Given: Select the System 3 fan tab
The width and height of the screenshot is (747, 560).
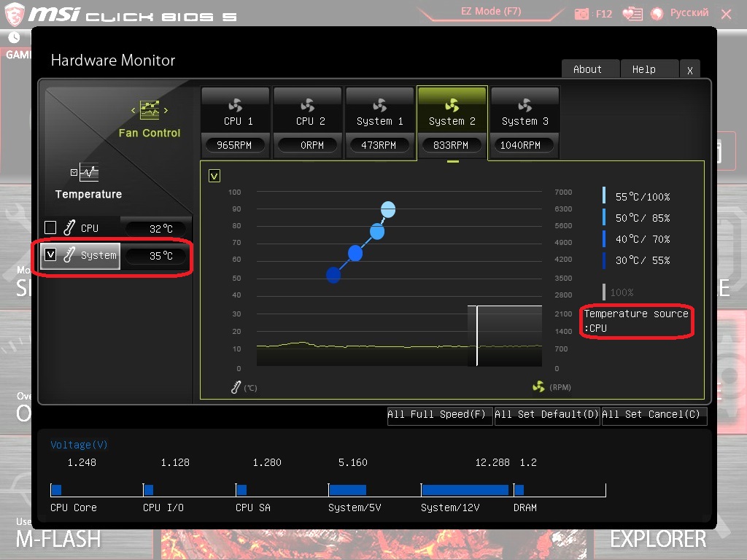Looking at the screenshot, I should coord(525,122).
